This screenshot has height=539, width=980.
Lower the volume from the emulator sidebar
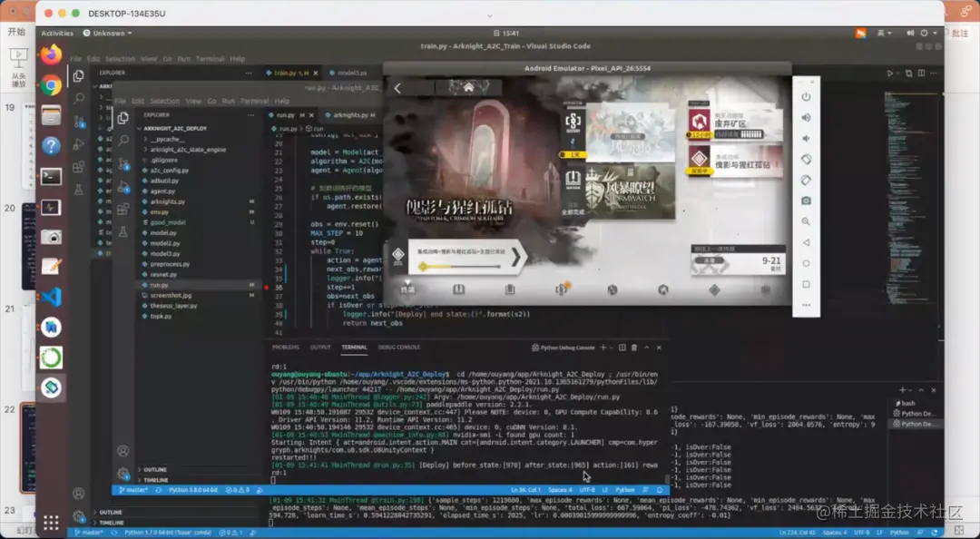tap(806, 138)
